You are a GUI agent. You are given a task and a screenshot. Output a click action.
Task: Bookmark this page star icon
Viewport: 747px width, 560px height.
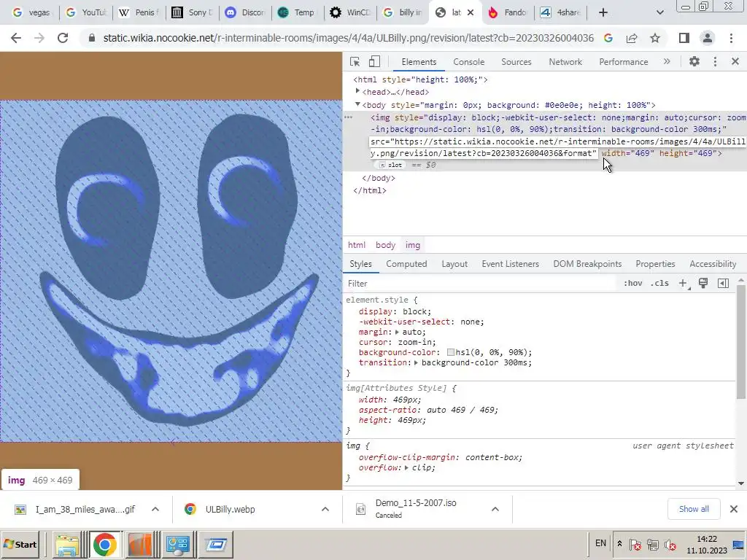coord(655,38)
